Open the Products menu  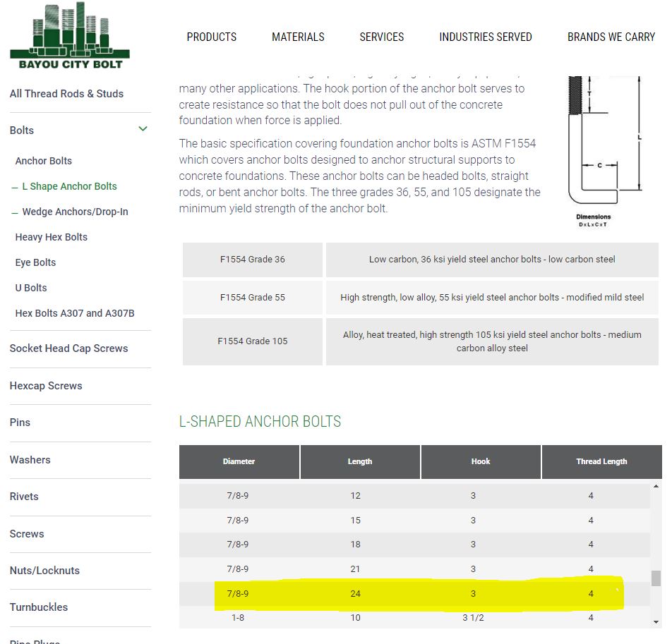[211, 37]
